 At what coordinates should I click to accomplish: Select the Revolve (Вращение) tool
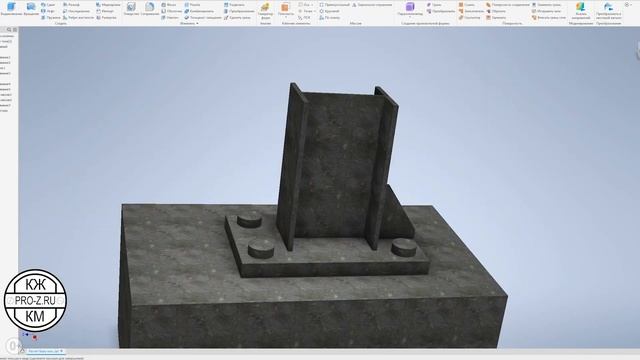(31, 9)
